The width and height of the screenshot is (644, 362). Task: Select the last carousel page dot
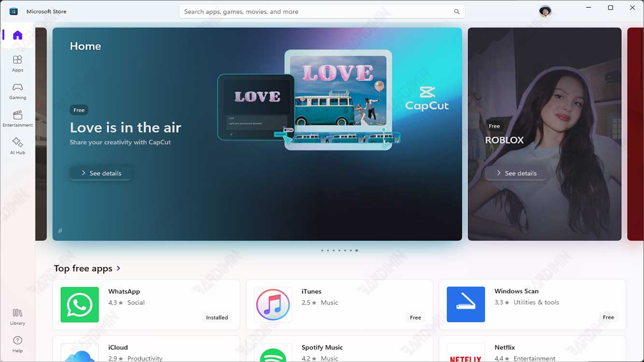pos(357,251)
